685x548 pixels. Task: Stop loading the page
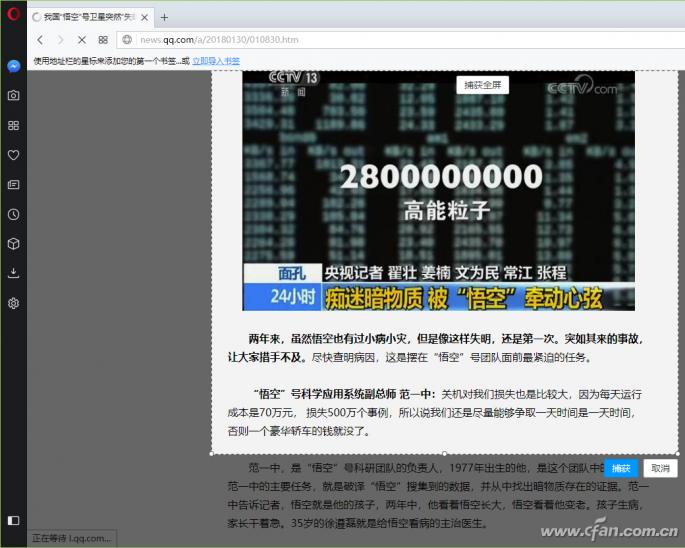pyautogui.click(x=82, y=40)
